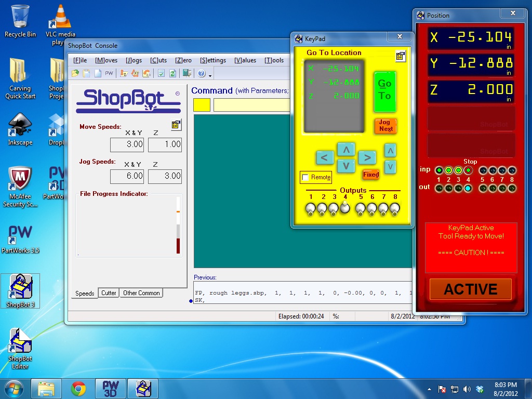Open the [M]oves menu

click(106, 60)
